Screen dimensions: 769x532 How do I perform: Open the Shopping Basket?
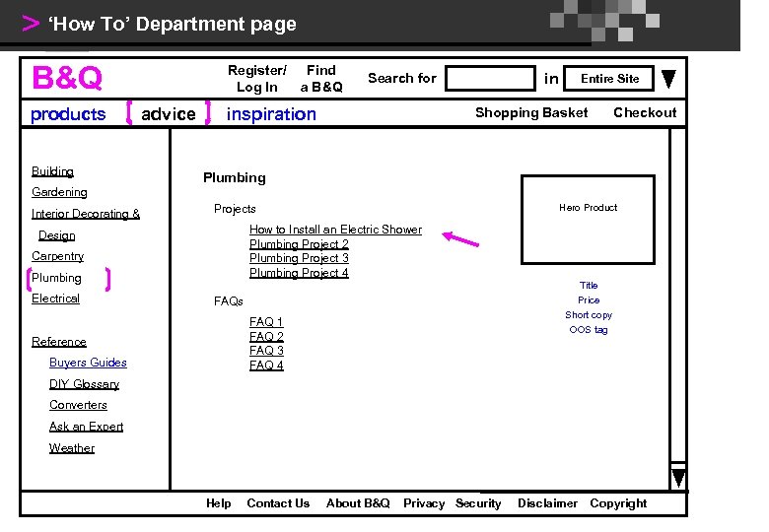click(x=531, y=112)
